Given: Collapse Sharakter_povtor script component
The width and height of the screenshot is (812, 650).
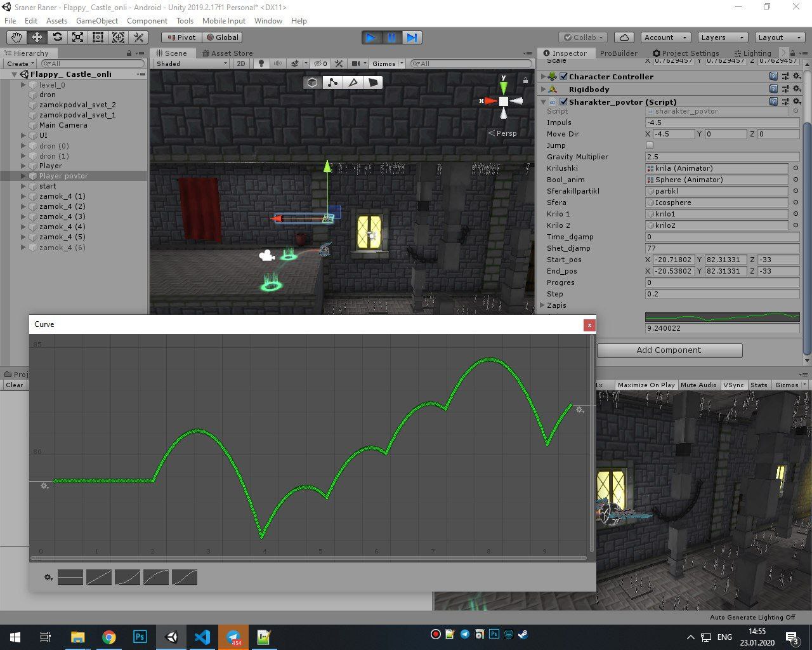Looking at the screenshot, I should tap(544, 102).
